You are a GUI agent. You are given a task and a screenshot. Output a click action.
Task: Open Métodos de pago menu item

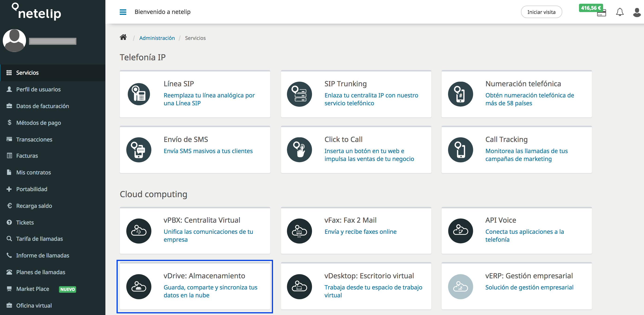tap(53, 123)
